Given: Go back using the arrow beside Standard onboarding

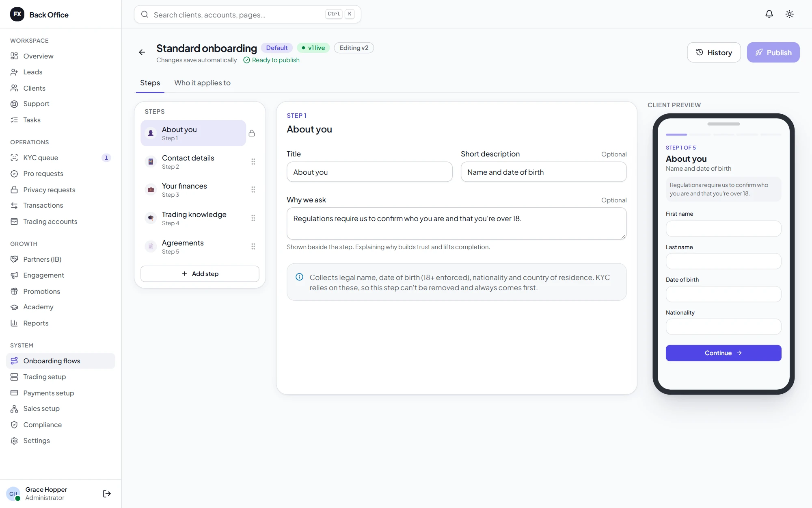Looking at the screenshot, I should [142, 52].
